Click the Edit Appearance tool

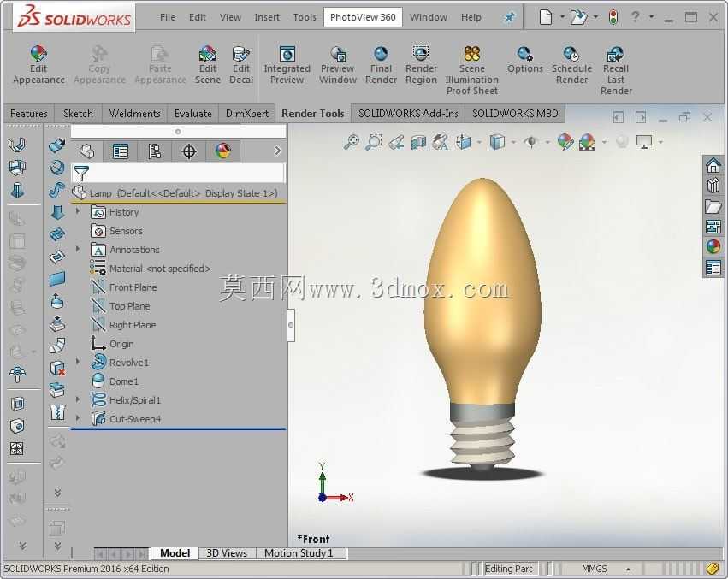coord(38,65)
